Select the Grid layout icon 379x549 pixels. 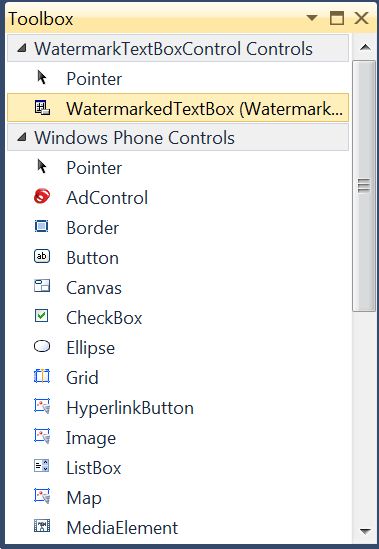pos(42,376)
